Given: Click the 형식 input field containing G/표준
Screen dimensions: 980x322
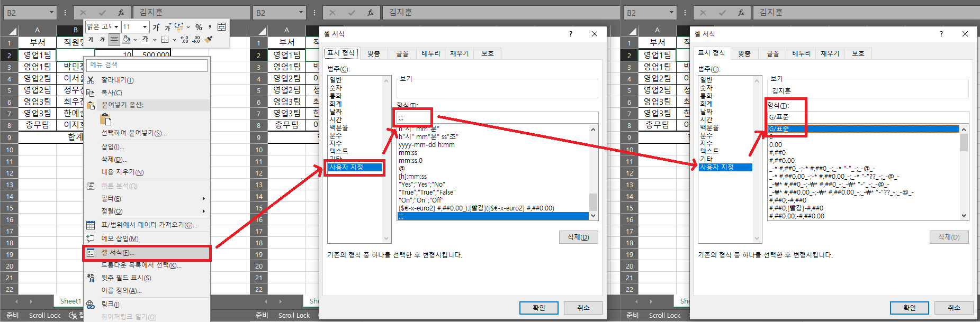Looking at the screenshot, I should click(x=868, y=117).
